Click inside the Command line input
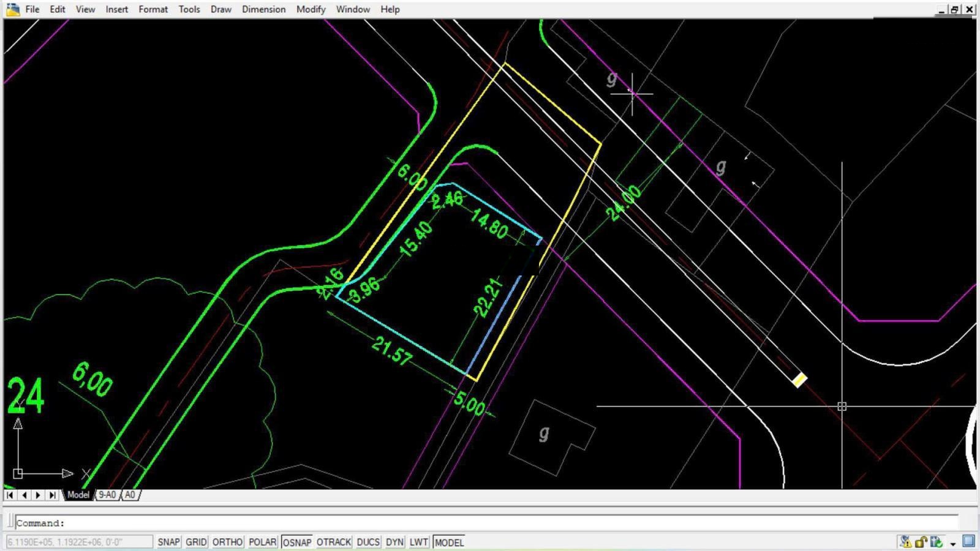Screen dimensions: 980x551 point(490,523)
